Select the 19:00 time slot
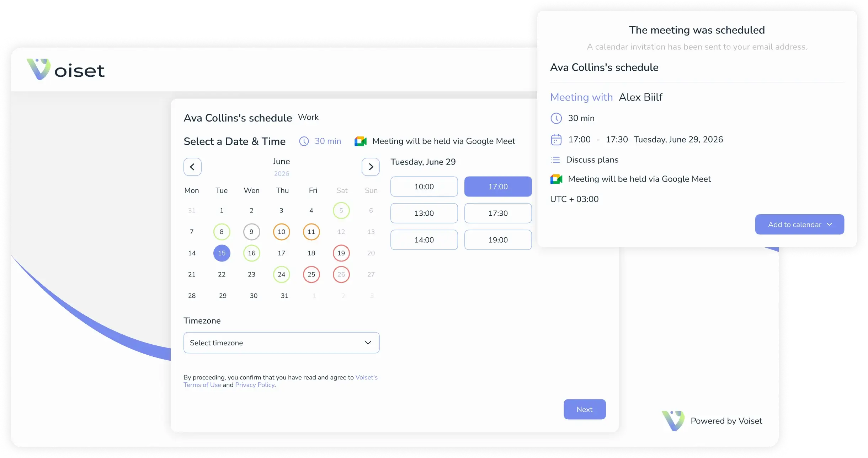The height and width of the screenshot is (458, 868). point(498,240)
